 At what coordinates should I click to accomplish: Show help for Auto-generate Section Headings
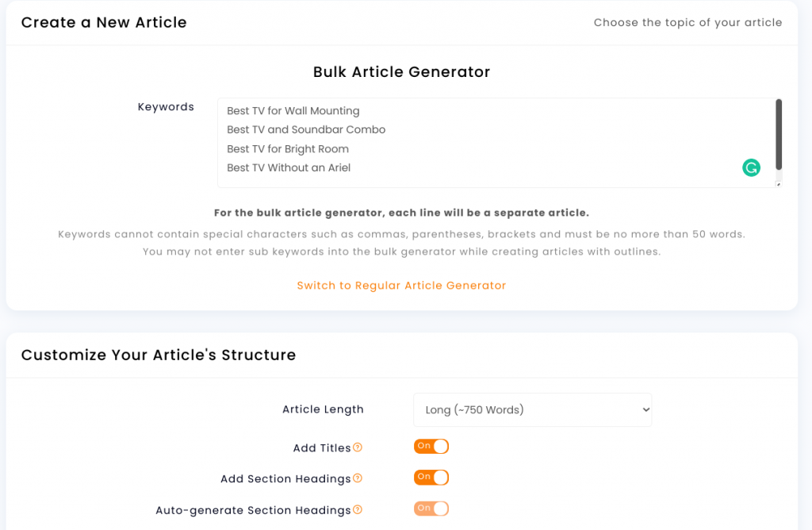(358, 510)
